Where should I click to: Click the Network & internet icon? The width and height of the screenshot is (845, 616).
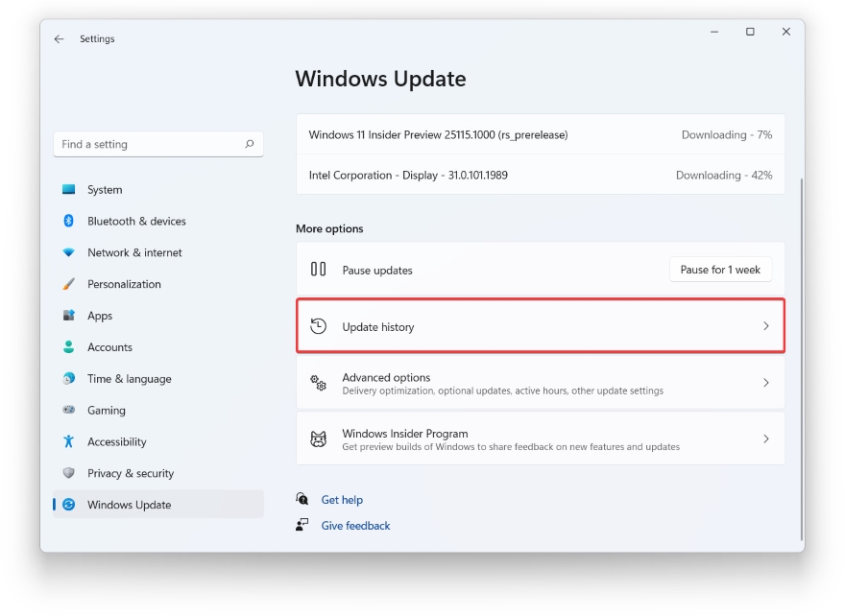pos(67,252)
